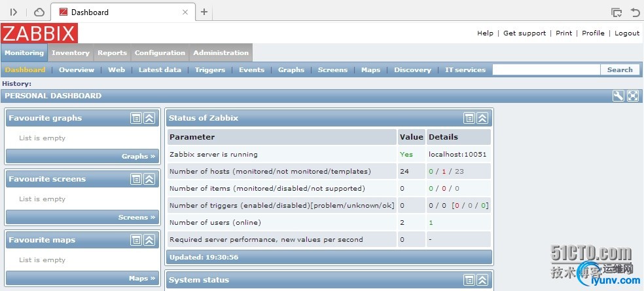Open Favourite screens widget menu icon
The image size is (644, 291).
(x=136, y=179)
